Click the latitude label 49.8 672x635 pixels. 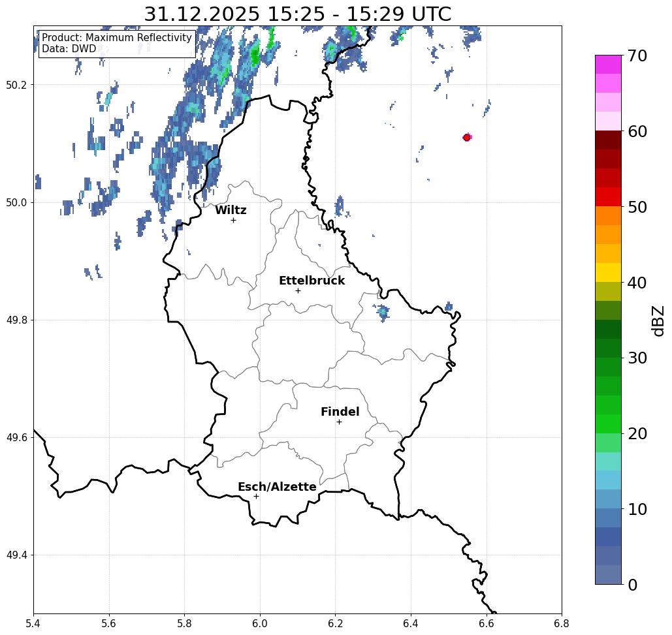[x=16, y=320]
